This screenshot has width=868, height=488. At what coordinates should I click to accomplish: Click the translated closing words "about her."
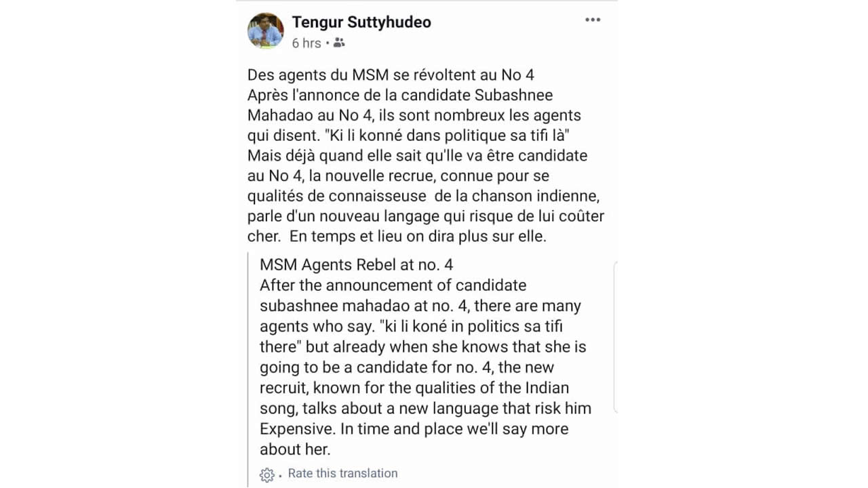[x=295, y=449]
